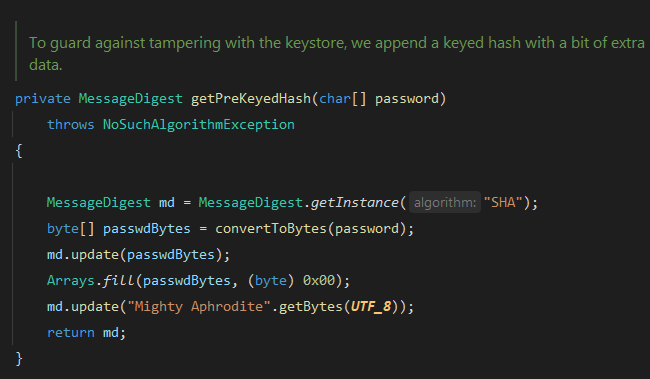The image size is (650, 379).
Task: Click the green rendered doc comment text
Action: (x=337, y=53)
